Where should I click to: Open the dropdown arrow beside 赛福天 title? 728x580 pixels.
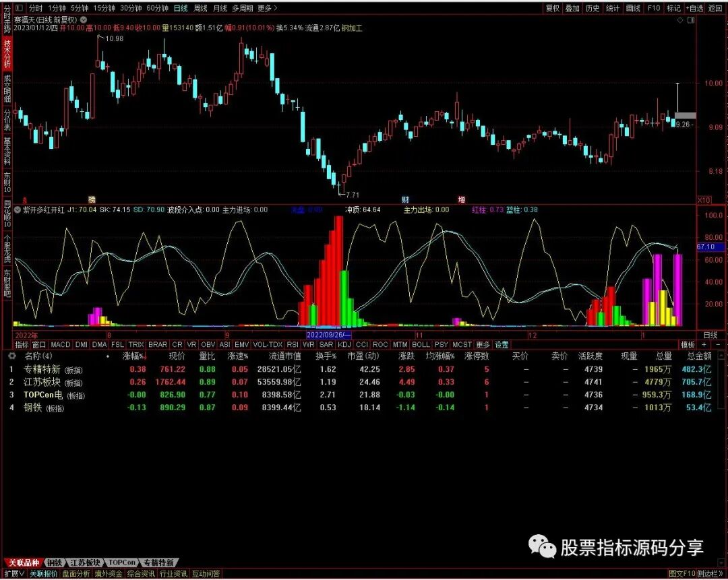point(84,20)
